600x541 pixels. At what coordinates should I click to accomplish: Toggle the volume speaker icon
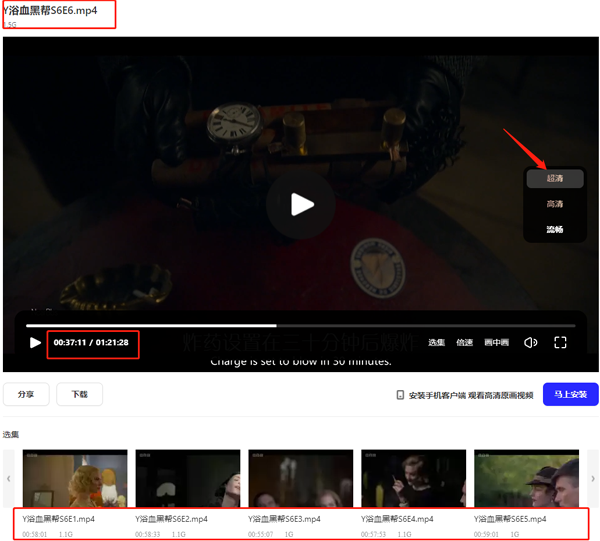(x=530, y=342)
